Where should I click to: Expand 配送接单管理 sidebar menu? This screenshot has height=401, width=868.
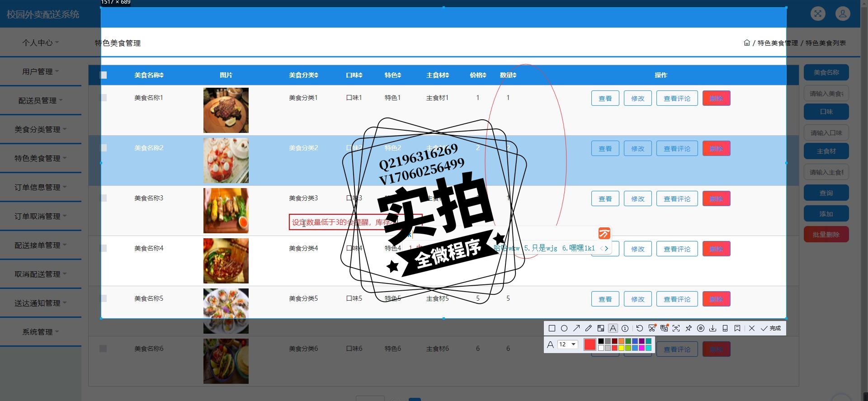[41, 245]
